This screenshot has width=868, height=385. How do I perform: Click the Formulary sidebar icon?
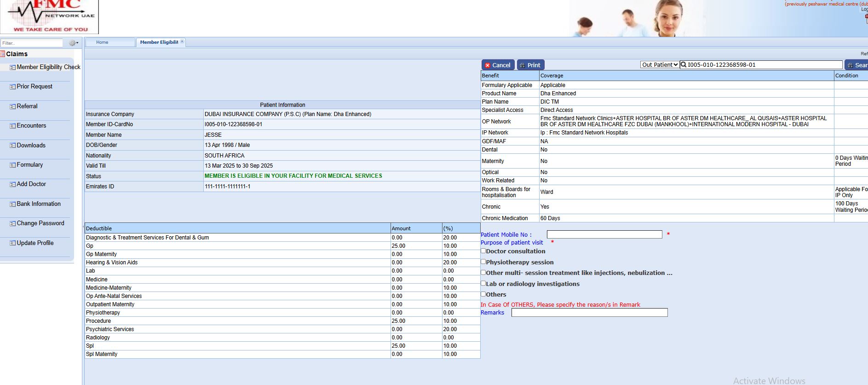click(12, 165)
